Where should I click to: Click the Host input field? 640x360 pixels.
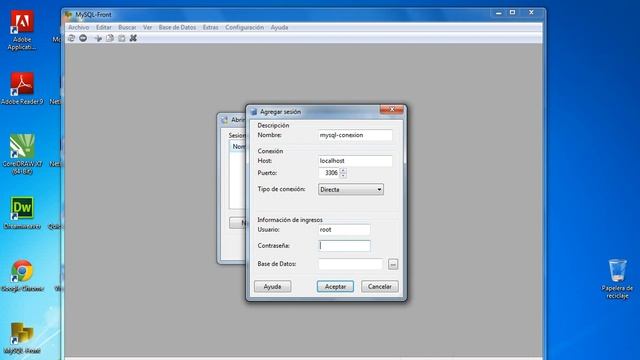pos(355,161)
